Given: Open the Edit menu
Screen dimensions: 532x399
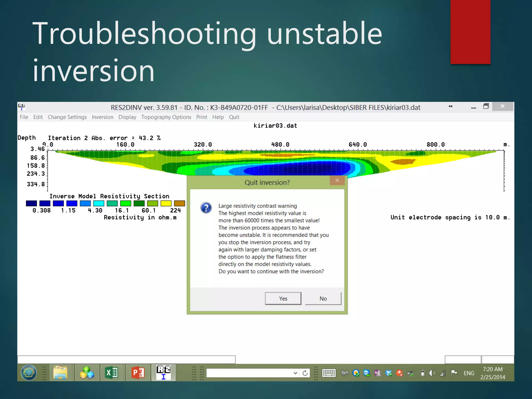Looking at the screenshot, I should coord(38,117).
